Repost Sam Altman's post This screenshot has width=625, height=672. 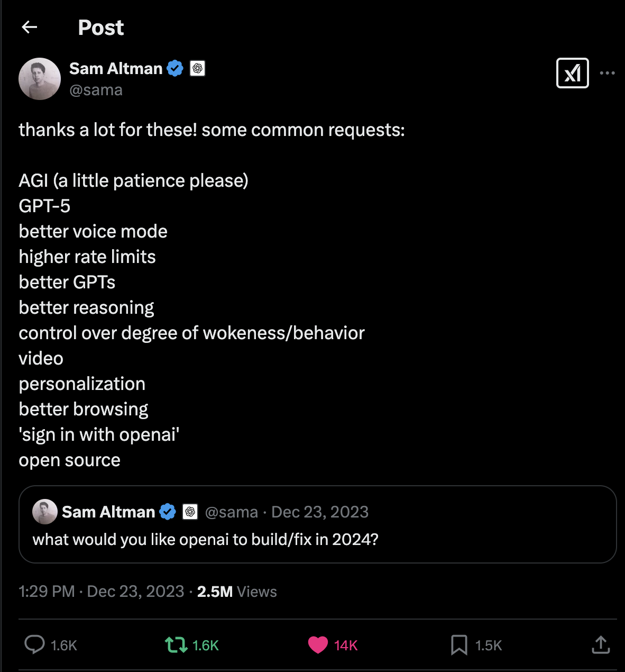click(177, 645)
